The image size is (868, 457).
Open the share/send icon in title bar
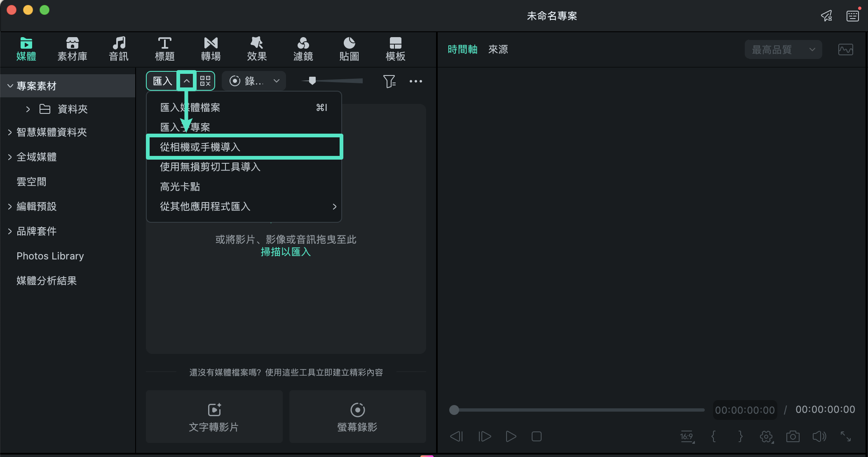point(826,16)
